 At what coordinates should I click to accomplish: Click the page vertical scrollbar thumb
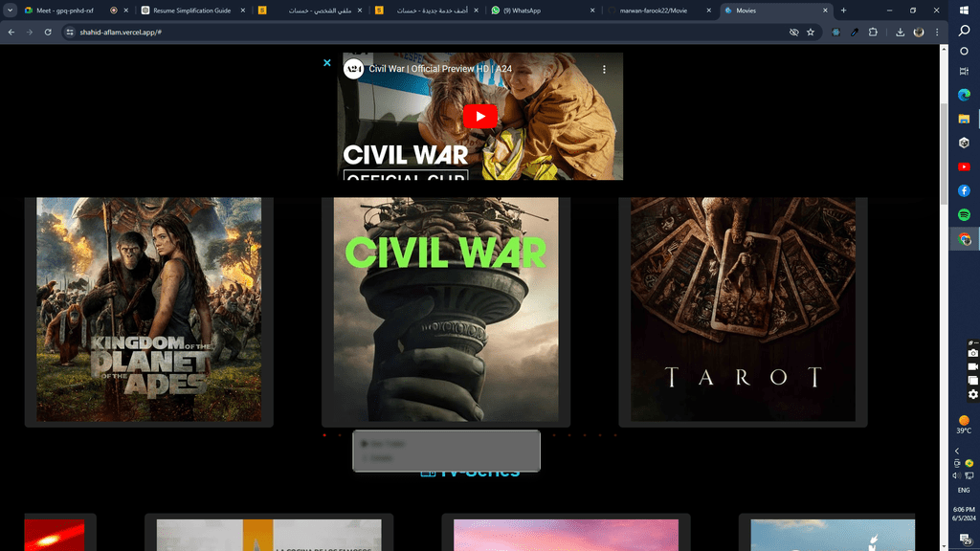(x=944, y=153)
